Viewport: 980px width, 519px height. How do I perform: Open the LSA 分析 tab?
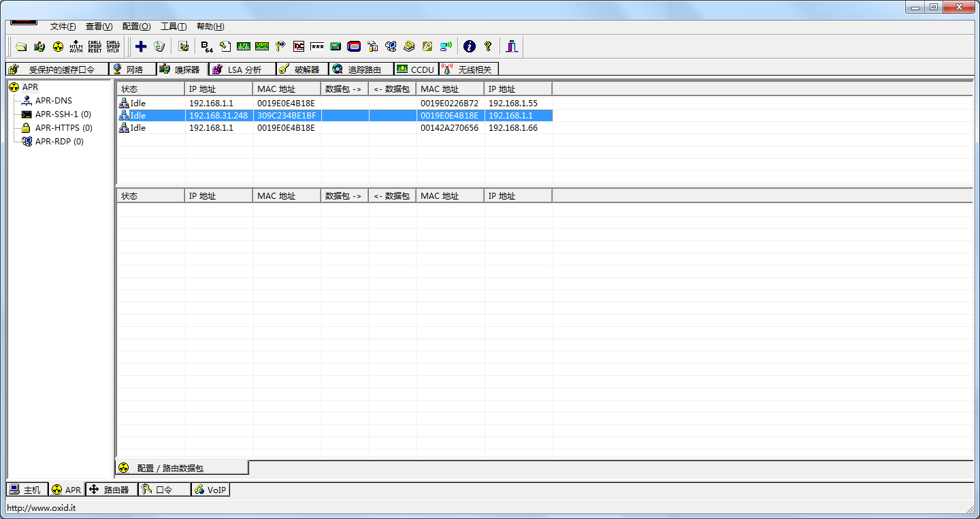coord(242,69)
